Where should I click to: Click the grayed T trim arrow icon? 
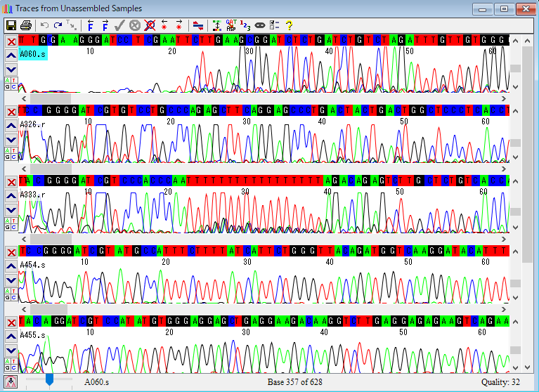coord(71,25)
